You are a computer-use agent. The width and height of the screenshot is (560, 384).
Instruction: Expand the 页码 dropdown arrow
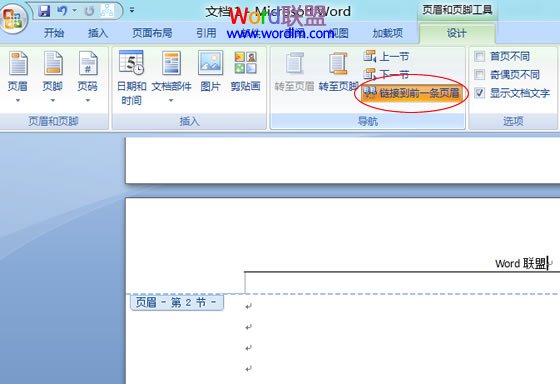point(88,101)
